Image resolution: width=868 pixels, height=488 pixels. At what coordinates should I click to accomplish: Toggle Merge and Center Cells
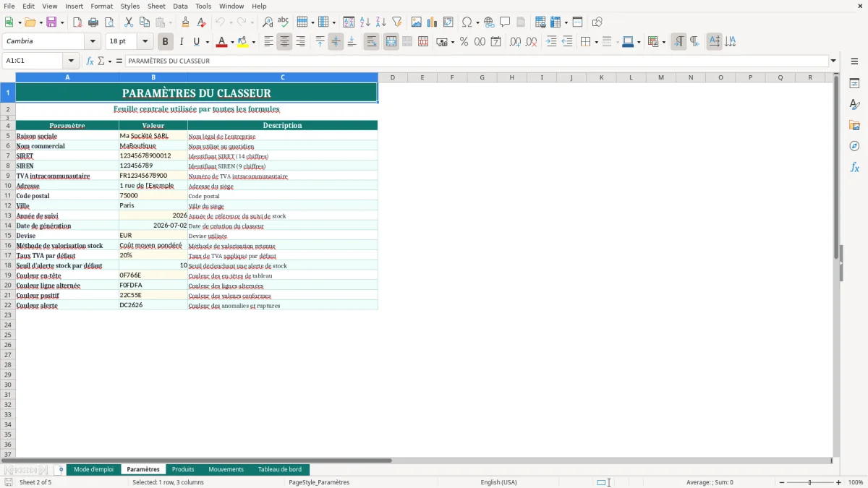(391, 42)
